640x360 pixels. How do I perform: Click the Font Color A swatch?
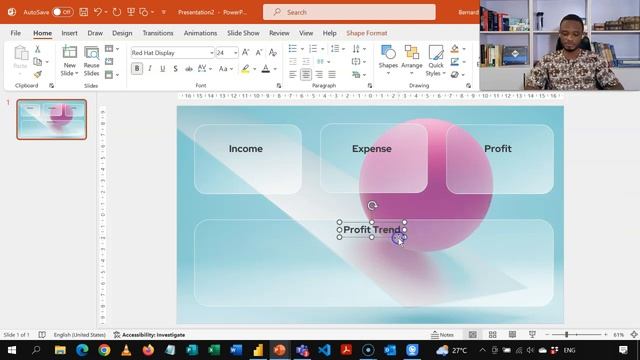coord(266,69)
